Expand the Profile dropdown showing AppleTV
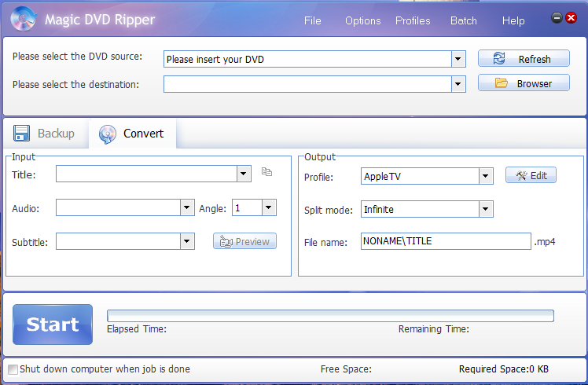Screen dimensions: 588x385 point(486,176)
